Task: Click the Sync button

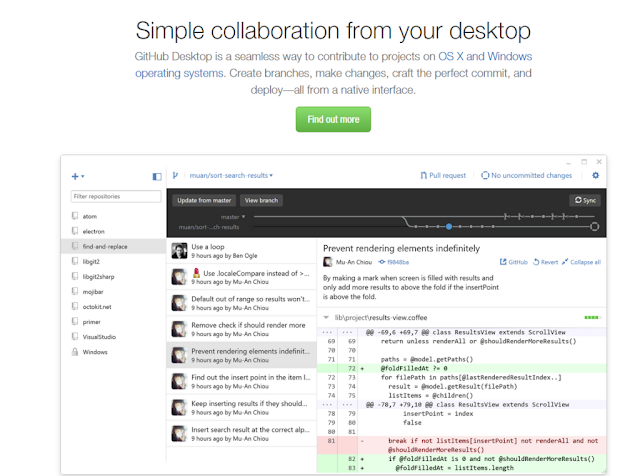Action: [x=585, y=200]
